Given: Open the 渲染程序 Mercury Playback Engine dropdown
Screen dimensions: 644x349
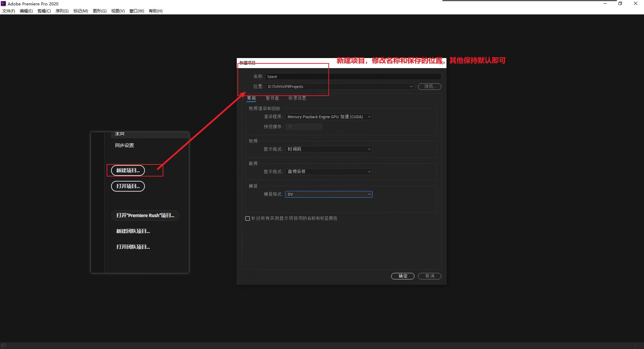Looking at the screenshot, I should click(329, 117).
